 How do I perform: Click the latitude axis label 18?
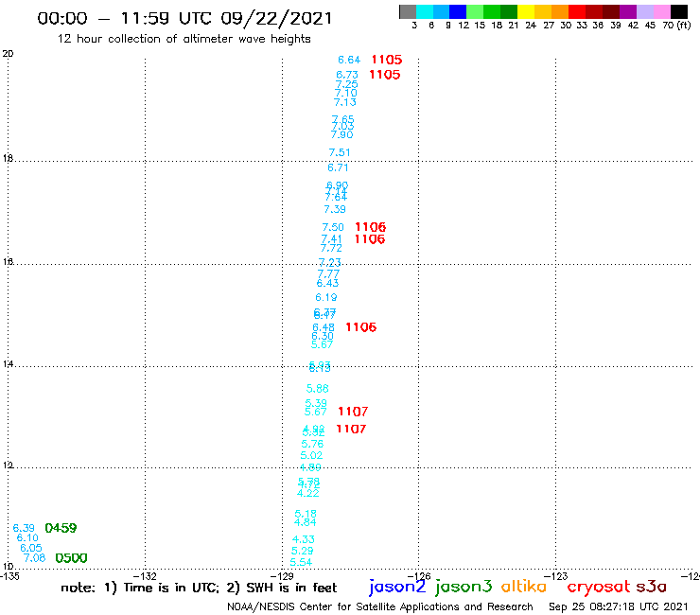coord(8,158)
